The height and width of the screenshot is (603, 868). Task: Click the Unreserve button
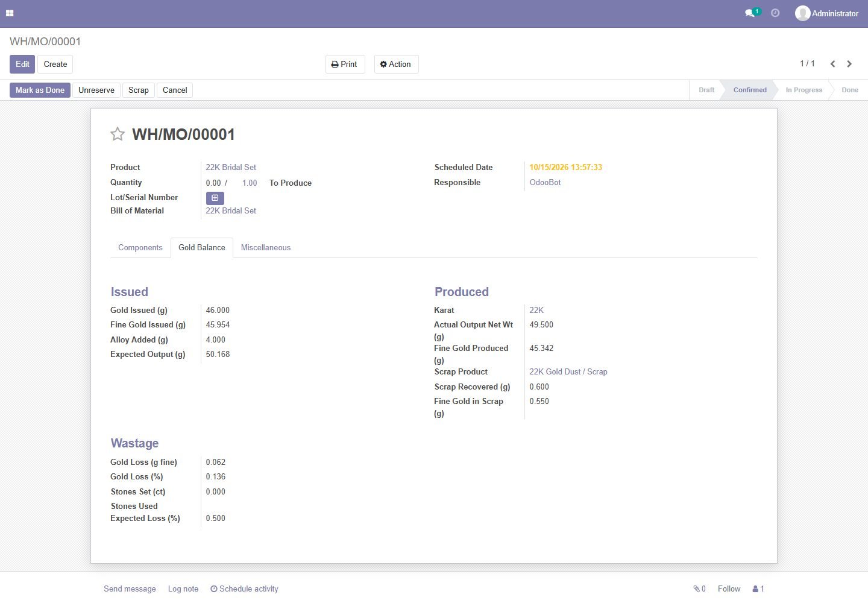(96, 90)
